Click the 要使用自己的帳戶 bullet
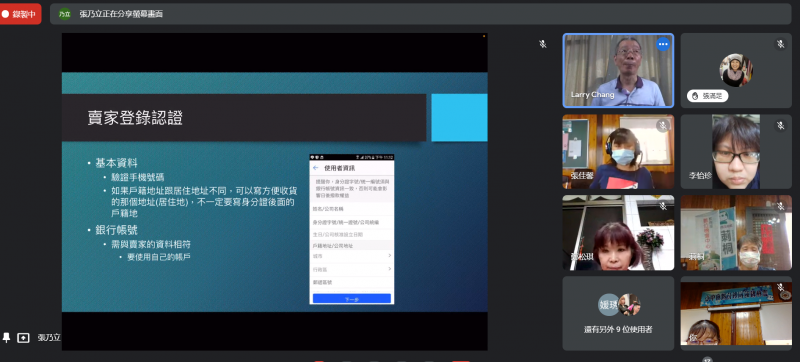The height and width of the screenshot is (362, 800). point(159,257)
